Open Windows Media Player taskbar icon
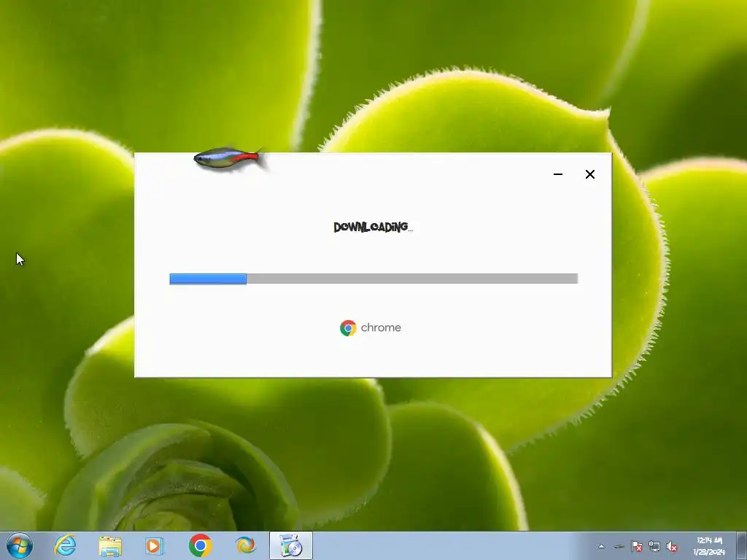This screenshot has height=560, width=747. 155,545
